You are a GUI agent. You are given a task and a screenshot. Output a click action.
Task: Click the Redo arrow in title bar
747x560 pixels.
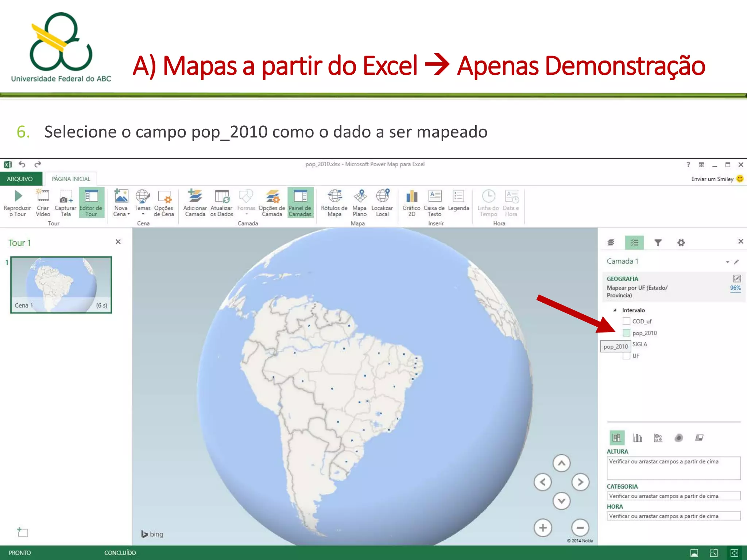point(38,164)
